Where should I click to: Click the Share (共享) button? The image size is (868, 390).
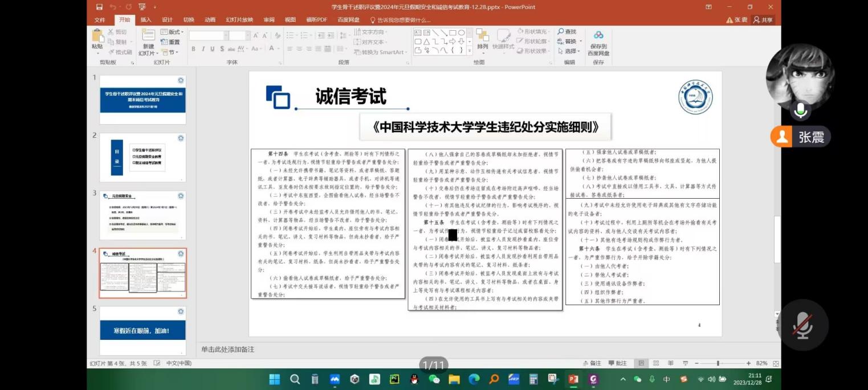[x=763, y=20]
